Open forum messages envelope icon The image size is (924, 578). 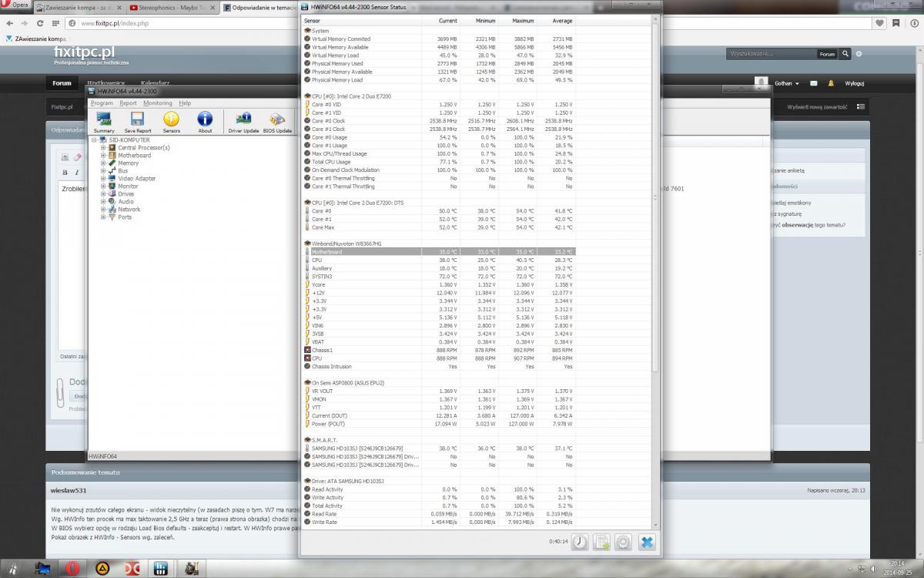coord(813,83)
